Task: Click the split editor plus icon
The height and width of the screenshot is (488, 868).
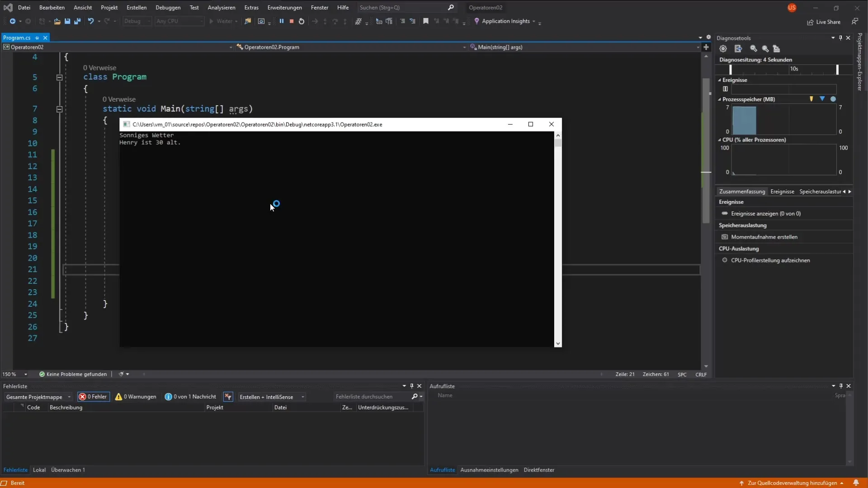Action: (x=706, y=47)
